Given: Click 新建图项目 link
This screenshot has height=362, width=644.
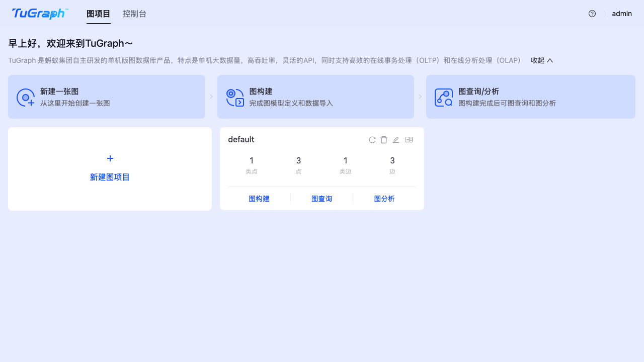Looking at the screenshot, I should (x=110, y=177).
